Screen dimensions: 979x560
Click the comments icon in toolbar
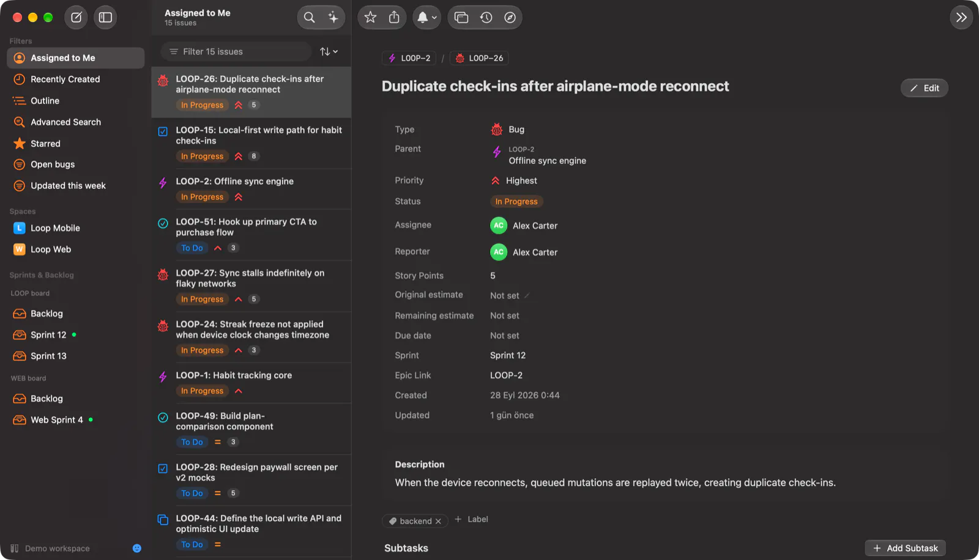(x=462, y=17)
